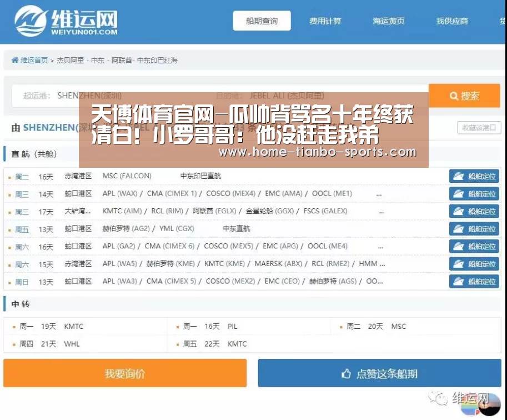Click the breadcrumb text 杰贝阿里 - 中东 - 阿联酋
The image size is (507, 420).
[x=94, y=60]
